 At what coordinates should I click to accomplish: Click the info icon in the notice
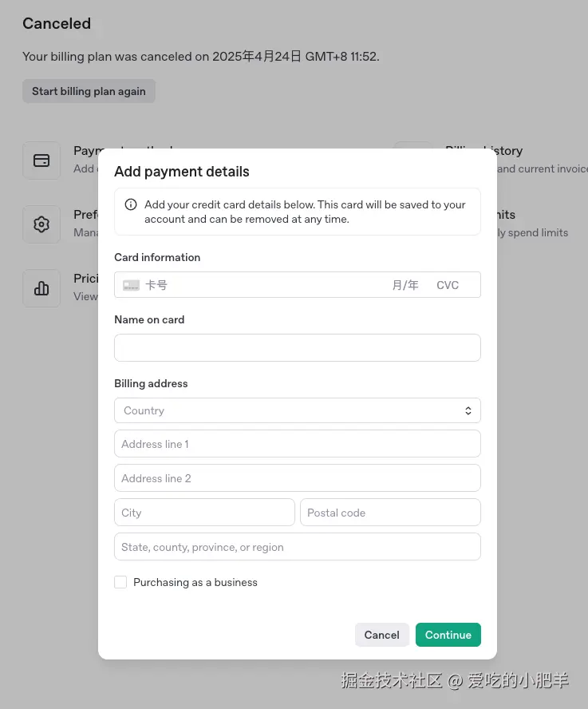tap(131, 205)
